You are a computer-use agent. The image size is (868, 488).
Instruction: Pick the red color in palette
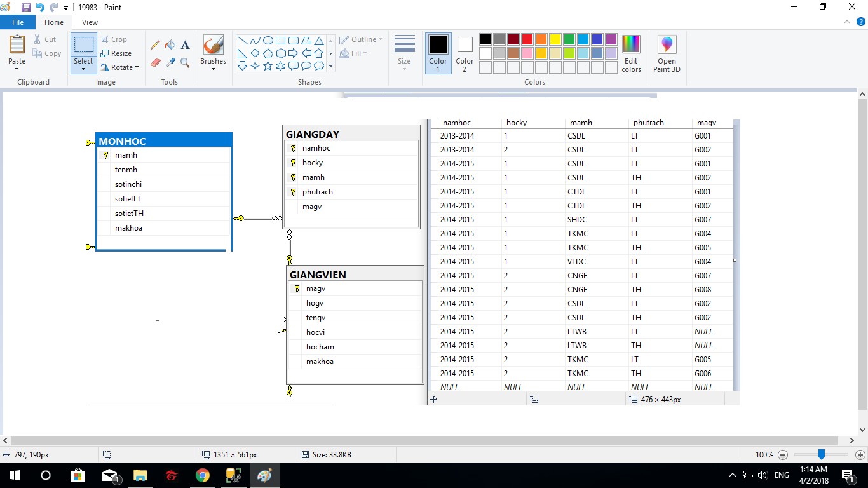click(527, 39)
